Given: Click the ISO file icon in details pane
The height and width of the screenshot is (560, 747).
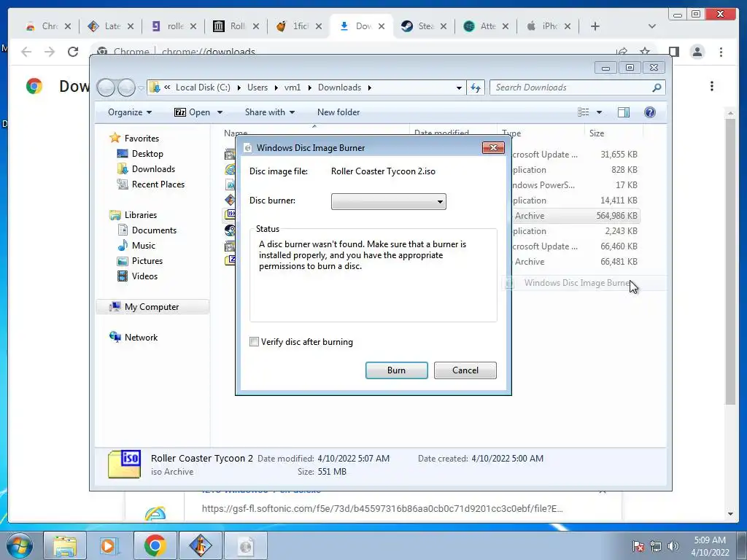Looking at the screenshot, I should [124, 464].
